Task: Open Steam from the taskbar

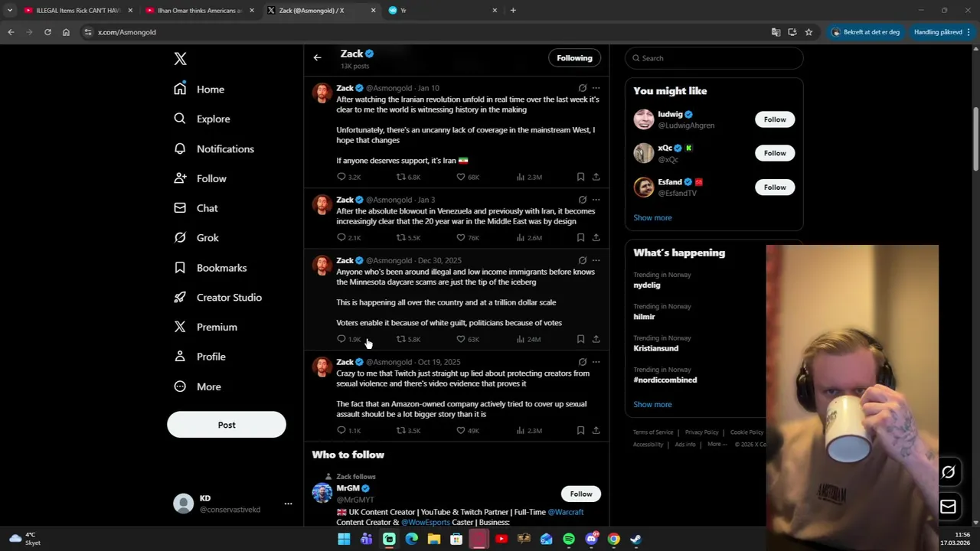Action: 636,540
